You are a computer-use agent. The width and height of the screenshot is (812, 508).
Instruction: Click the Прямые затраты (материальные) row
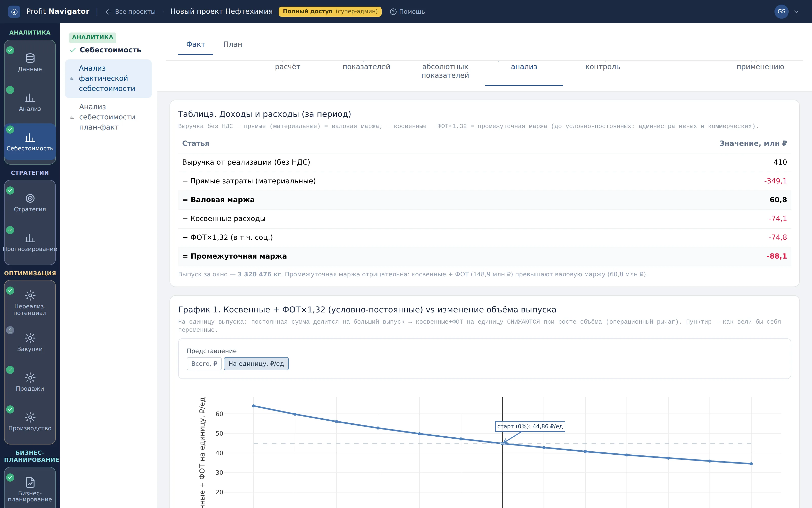(484, 181)
